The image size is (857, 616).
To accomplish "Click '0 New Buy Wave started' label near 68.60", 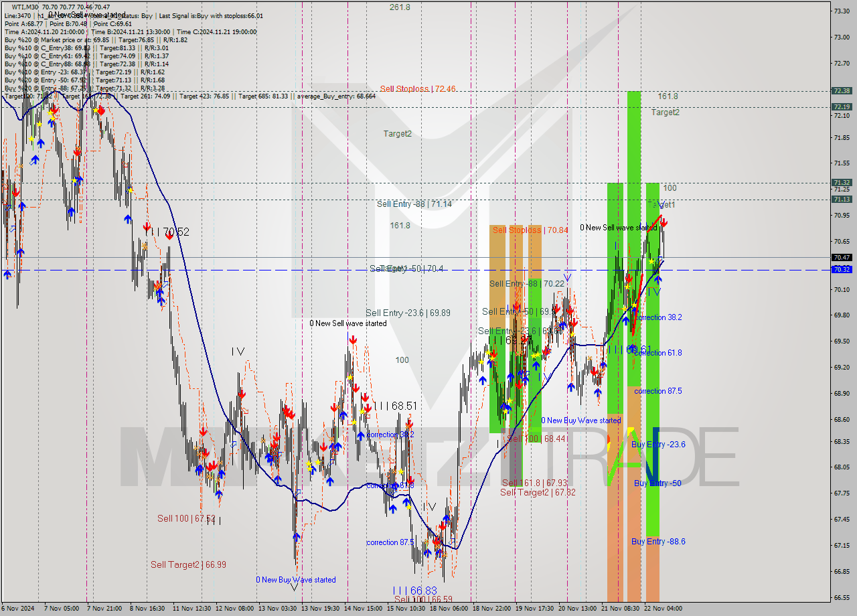I will (x=581, y=420).
